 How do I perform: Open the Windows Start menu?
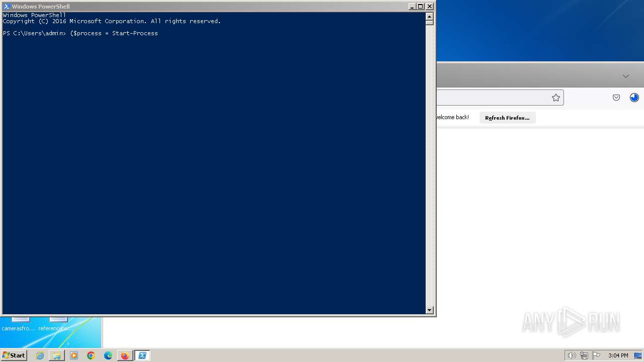[x=14, y=355]
